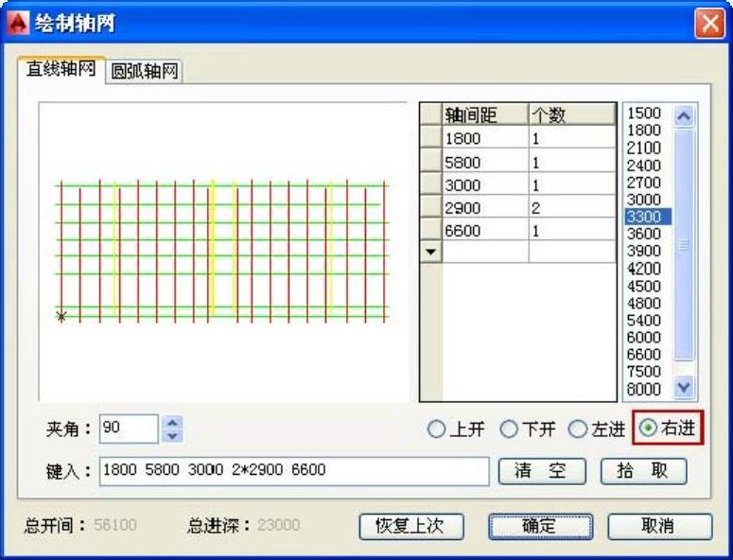This screenshot has height=560, width=733.
Task: Select the 轴间距 column header
Action: (x=485, y=114)
